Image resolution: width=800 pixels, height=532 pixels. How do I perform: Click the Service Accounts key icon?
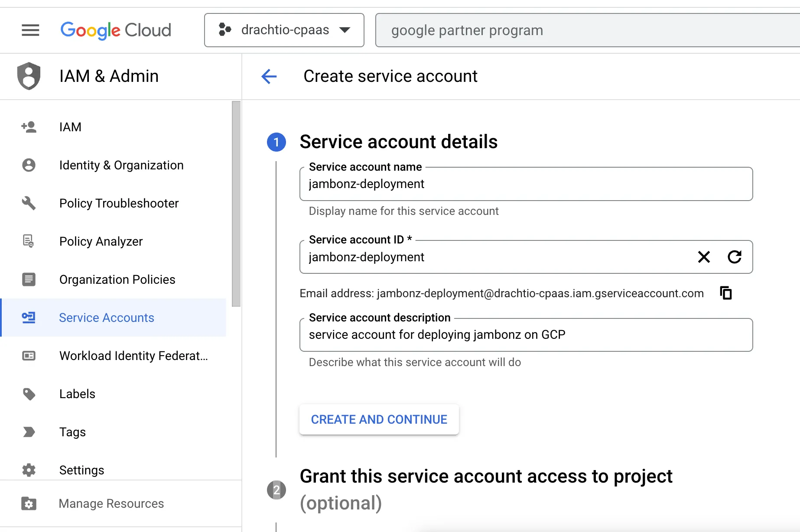point(29,318)
